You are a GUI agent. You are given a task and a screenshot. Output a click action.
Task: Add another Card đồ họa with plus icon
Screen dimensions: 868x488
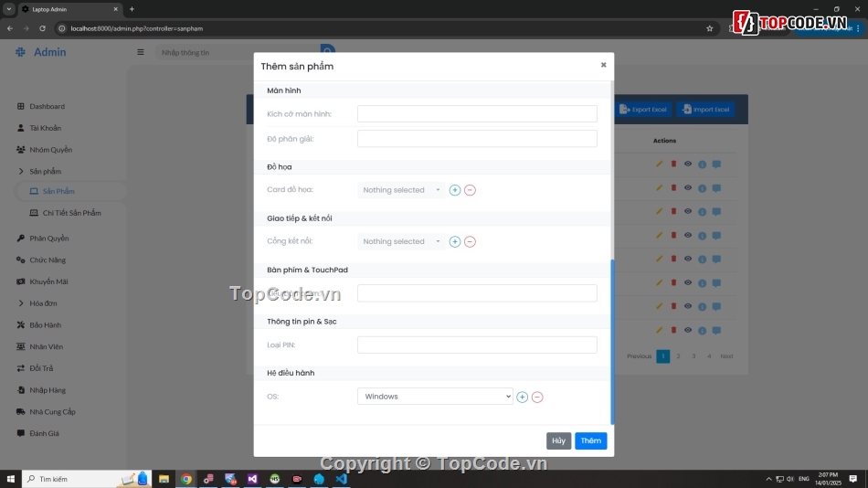tap(454, 190)
